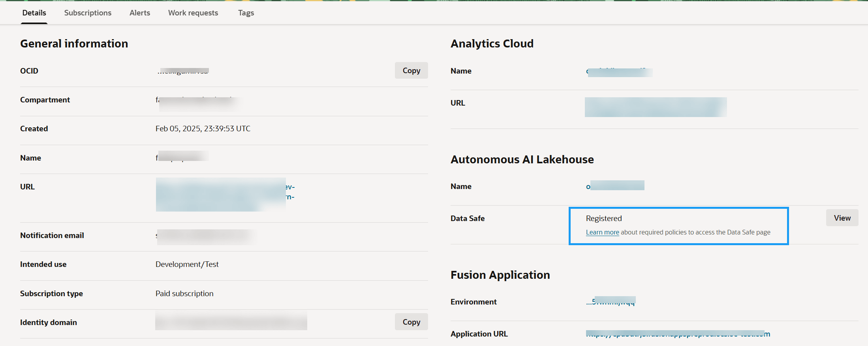Select the 'Registered' Data Safe status
The width and height of the screenshot is (868, 346).
pos(604,218)
